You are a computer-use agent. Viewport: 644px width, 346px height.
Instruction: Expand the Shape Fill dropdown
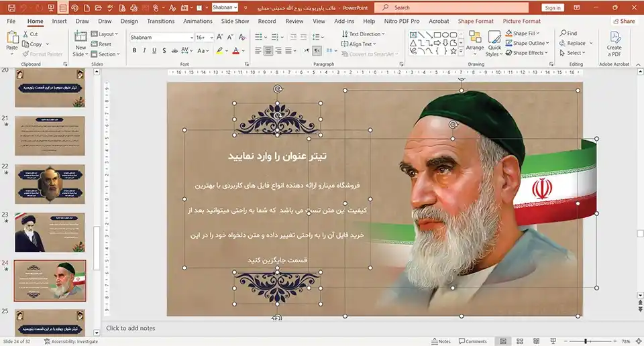[523, 34]
